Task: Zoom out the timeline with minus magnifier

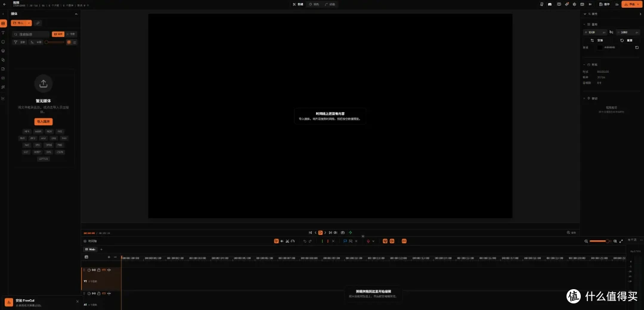Action: [x=586, y=241]
